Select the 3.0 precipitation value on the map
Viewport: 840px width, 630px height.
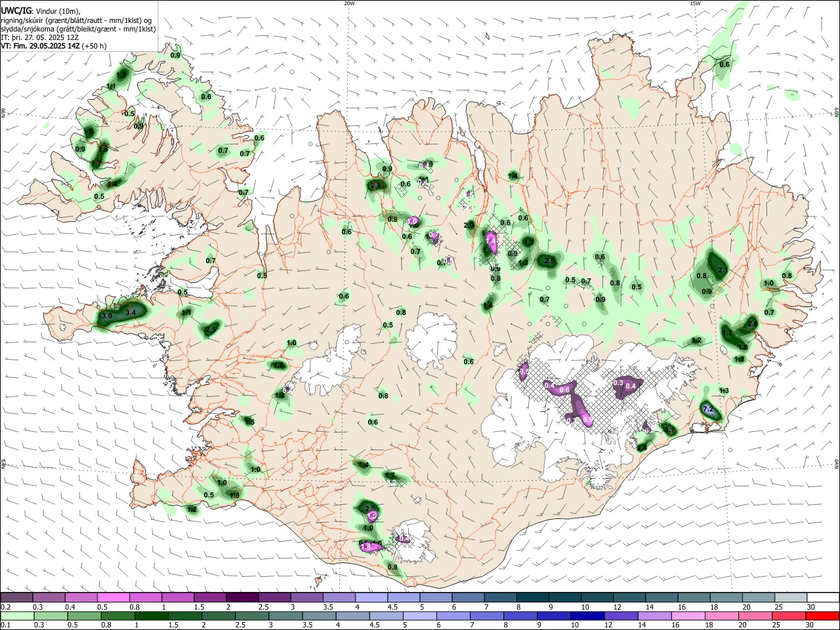(107, 316)
